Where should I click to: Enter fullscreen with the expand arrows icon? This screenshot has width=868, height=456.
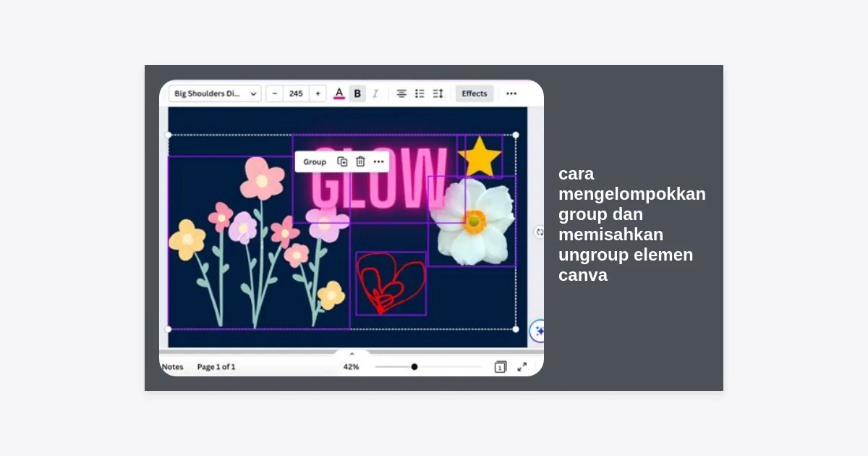[522, 367]
